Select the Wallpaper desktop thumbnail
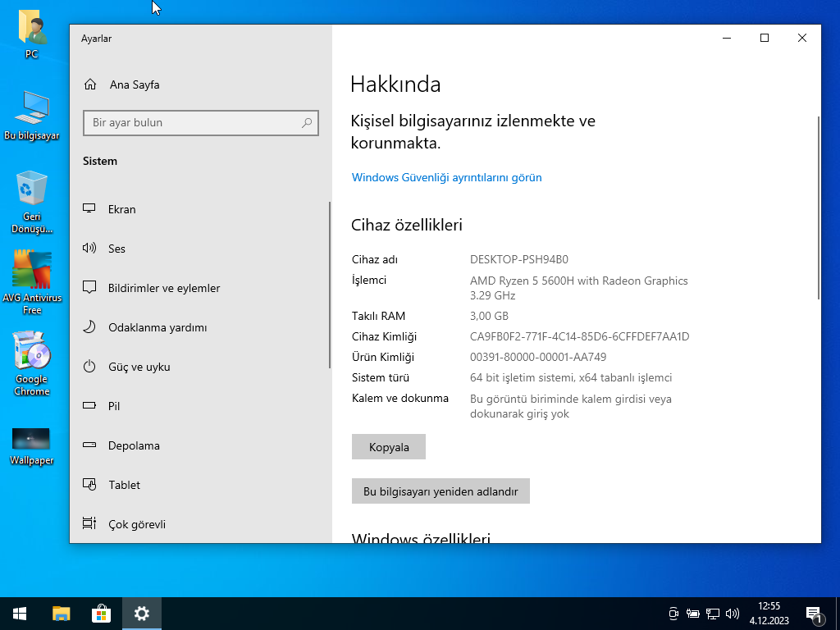The image size is (840, 630). 31,446
